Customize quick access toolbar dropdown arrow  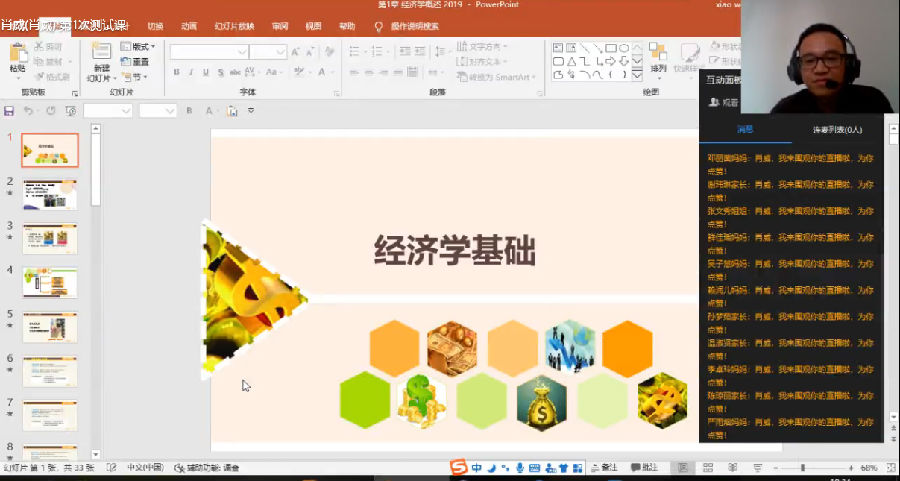tap(251, 111)
